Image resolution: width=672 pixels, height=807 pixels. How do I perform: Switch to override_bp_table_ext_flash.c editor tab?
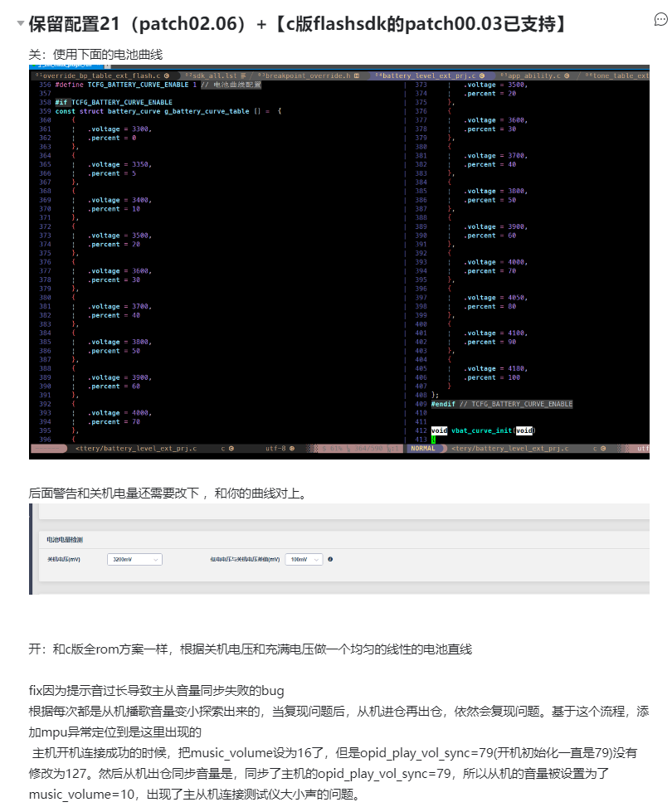(102, 75)
